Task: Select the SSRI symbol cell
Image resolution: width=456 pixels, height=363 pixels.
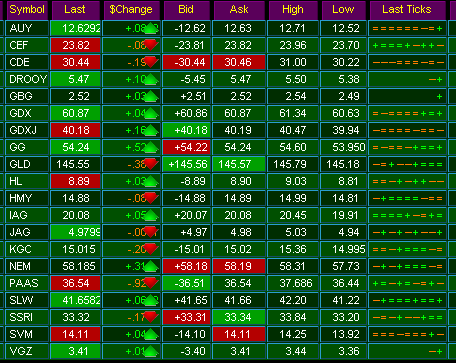Action: coord(27,317)
